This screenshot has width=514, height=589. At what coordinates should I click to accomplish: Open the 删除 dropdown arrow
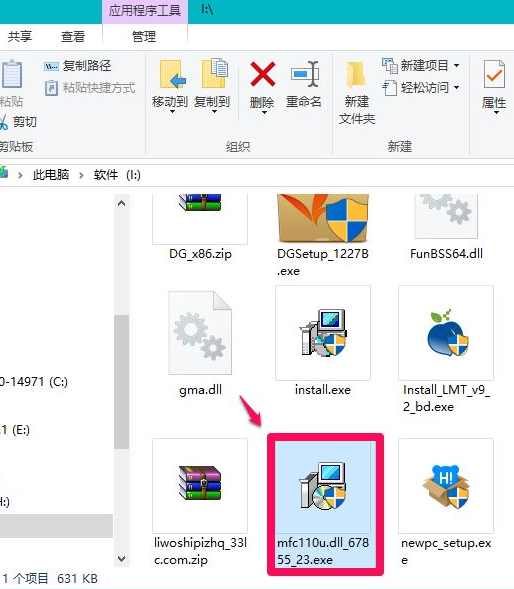coord(264,112)
